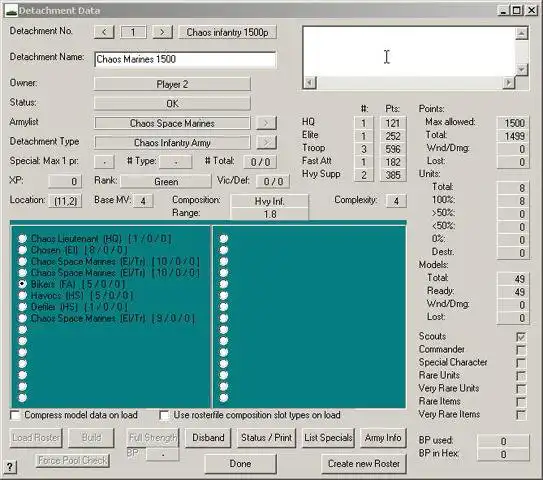The image size is (543, 480).
Task: Select Defiler (HS) unit radio
Action: 23,307
